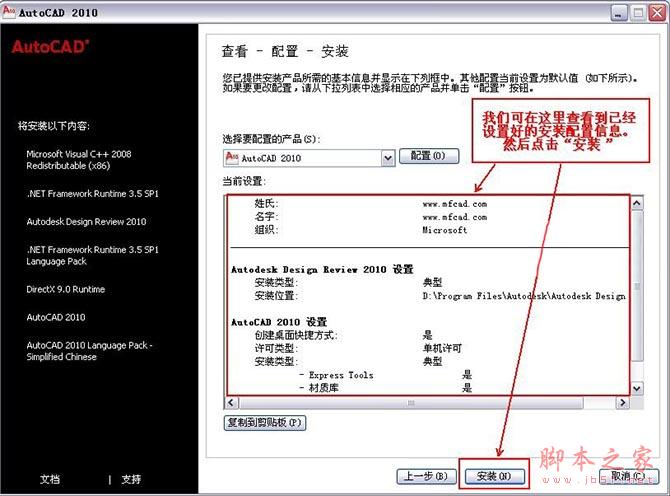670x496 pixels.
Task: Click AutoCAD icon in product combo box
Action: (x=232, y=158)
